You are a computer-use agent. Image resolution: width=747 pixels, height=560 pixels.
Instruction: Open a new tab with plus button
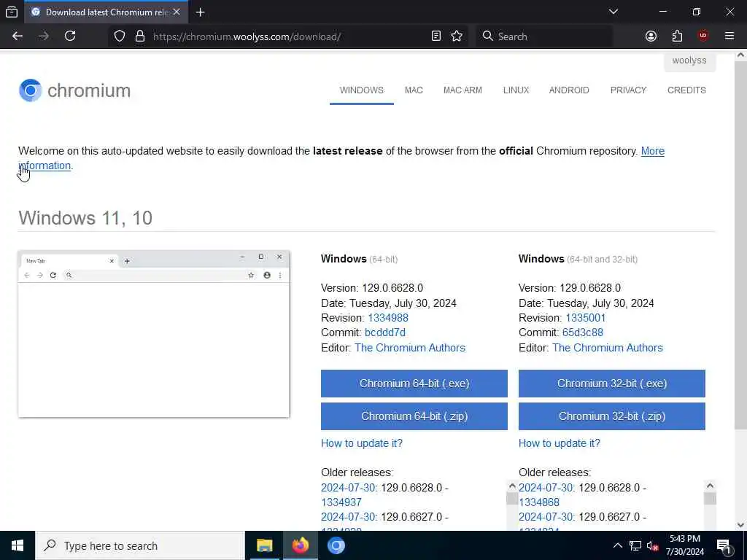[200, 12]
